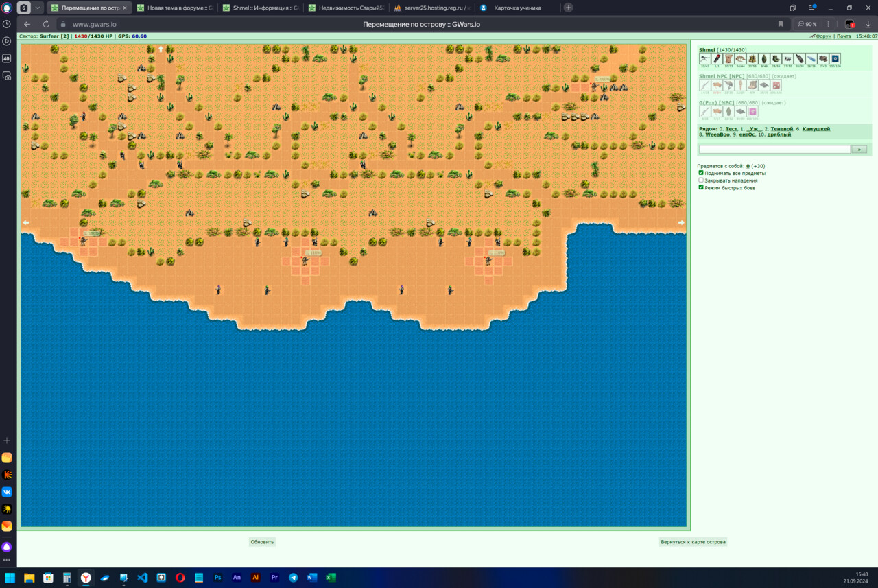Image resolution: width=878 pixels, height=588 pixels.
Task: Click the 'G(Fox) [NPC]' name
Action: point(717,103)
